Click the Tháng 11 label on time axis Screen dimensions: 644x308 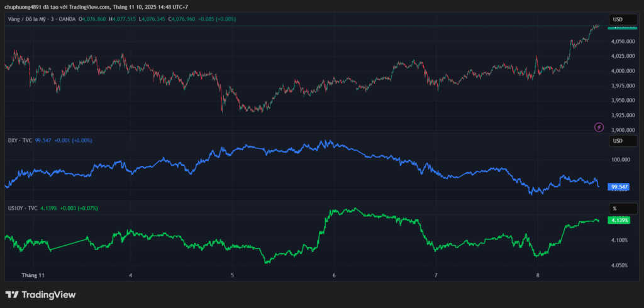pyautogui.click(x=33, y=275)
